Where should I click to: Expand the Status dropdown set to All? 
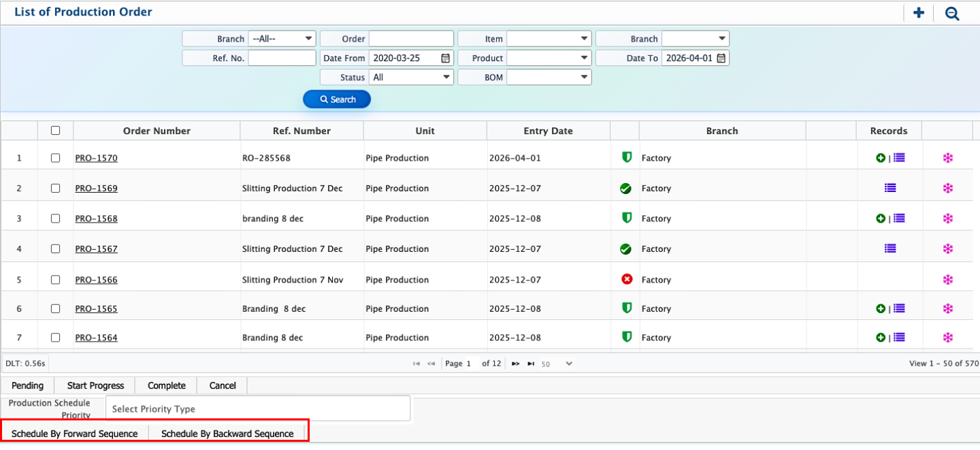point(411,78)
